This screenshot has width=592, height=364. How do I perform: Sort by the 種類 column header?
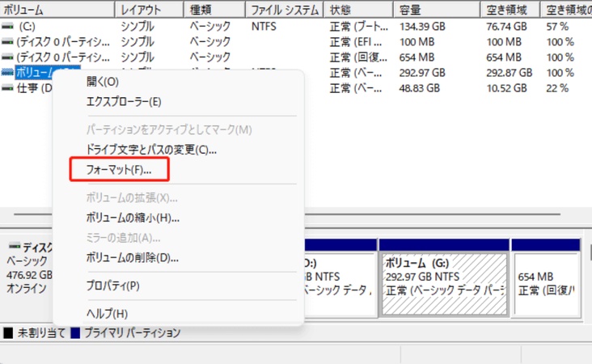[x=214, y=10]
